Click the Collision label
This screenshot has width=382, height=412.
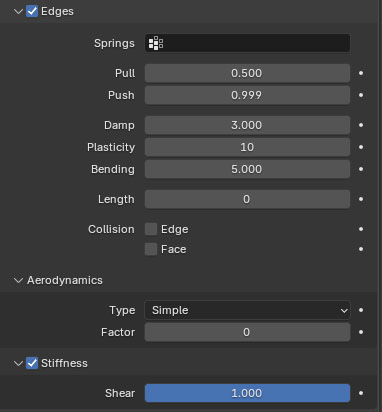(x=111, y=229)
